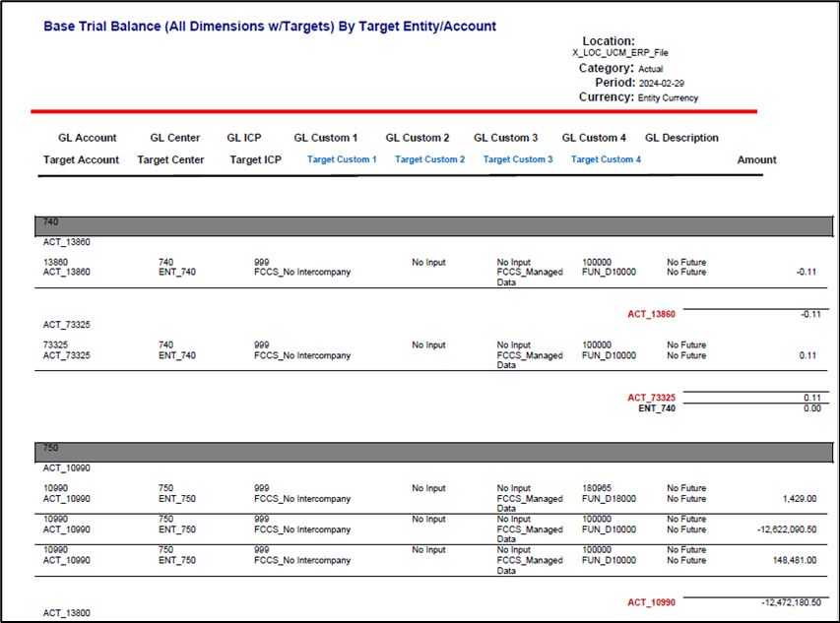Viewport: 840px width, 623px height.
Task: Click the ACT_73325 account heading above row 73325
Action: (x=66, y=325)
